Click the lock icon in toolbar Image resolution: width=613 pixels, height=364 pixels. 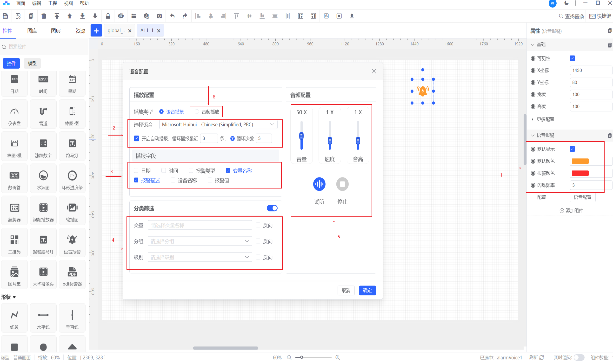coord(108,16)
